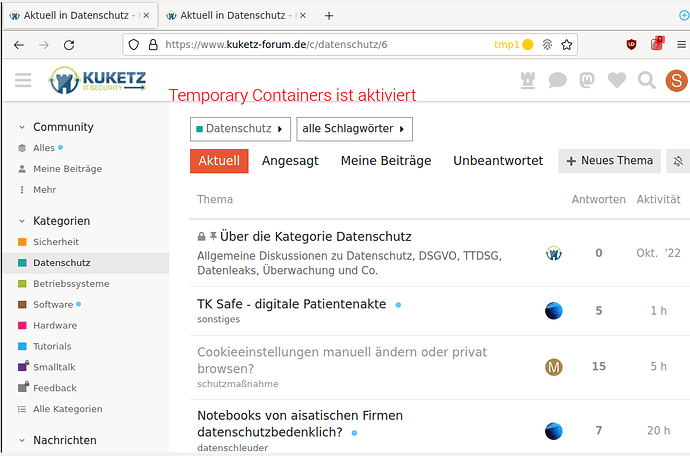Viewport: 690px width, 456px height.
Task: Switch to the Angesagt tab
Action: click(x=290, y=161)
